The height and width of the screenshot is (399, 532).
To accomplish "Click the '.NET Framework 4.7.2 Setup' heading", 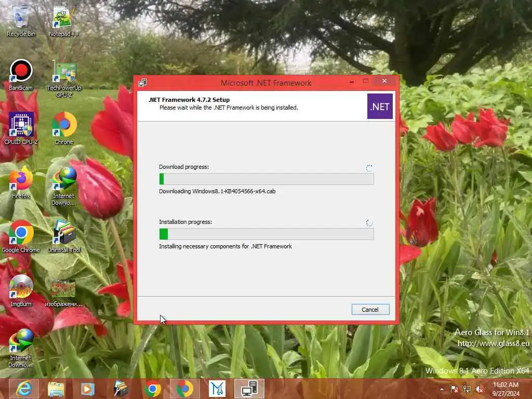I will coord(189,100).
